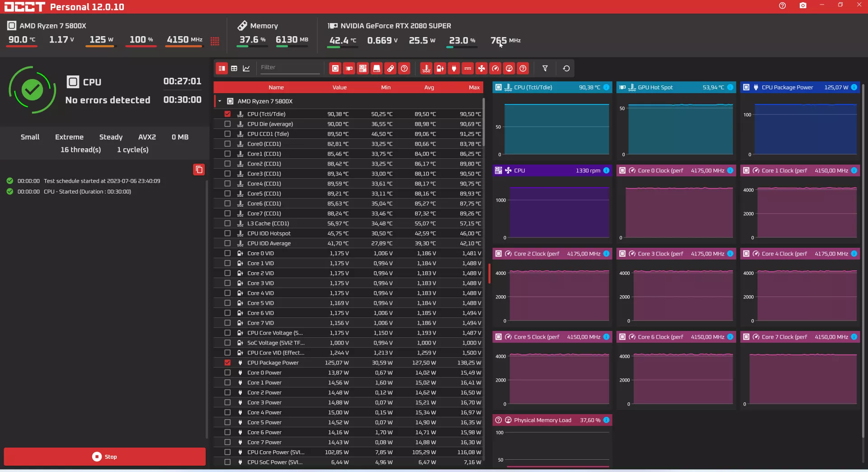The image size is (868, 472).
Task: Open info for GPU Hot Spot graph
Action: [730, 87]
